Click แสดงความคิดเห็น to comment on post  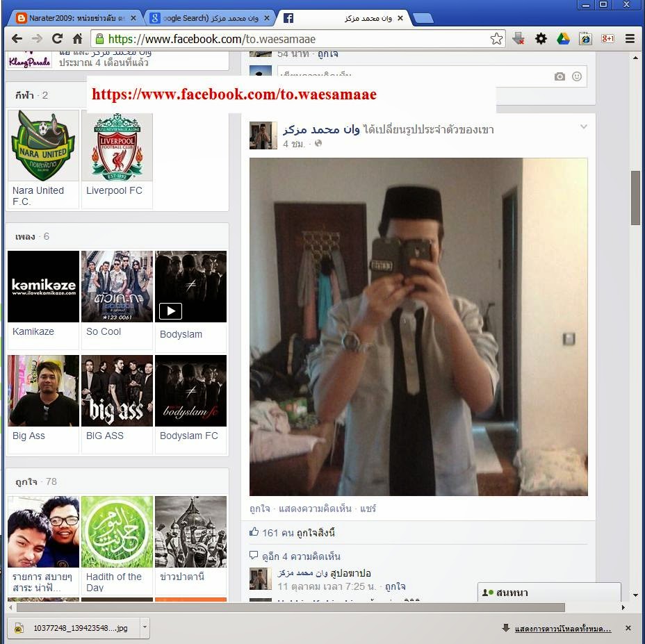315,509
